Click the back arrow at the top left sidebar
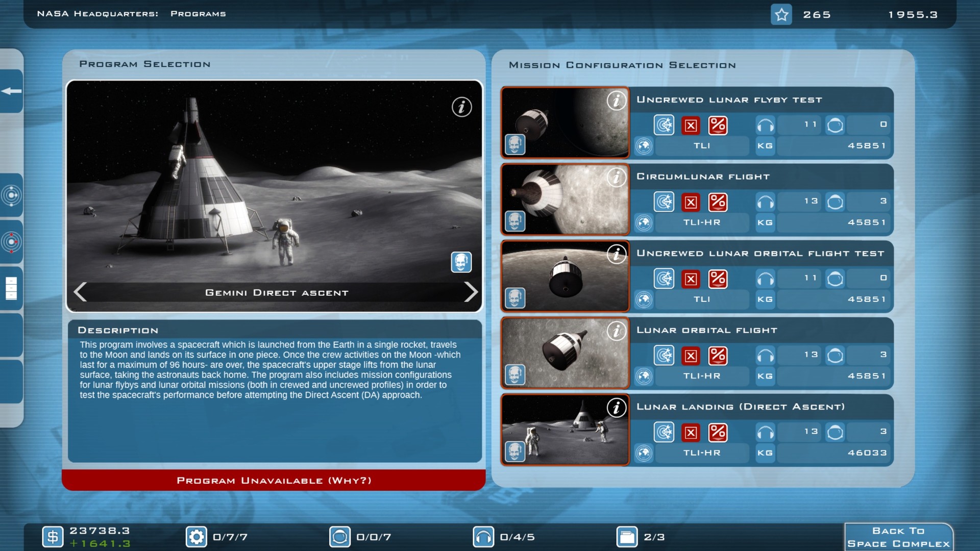 (x=11, y=92)
